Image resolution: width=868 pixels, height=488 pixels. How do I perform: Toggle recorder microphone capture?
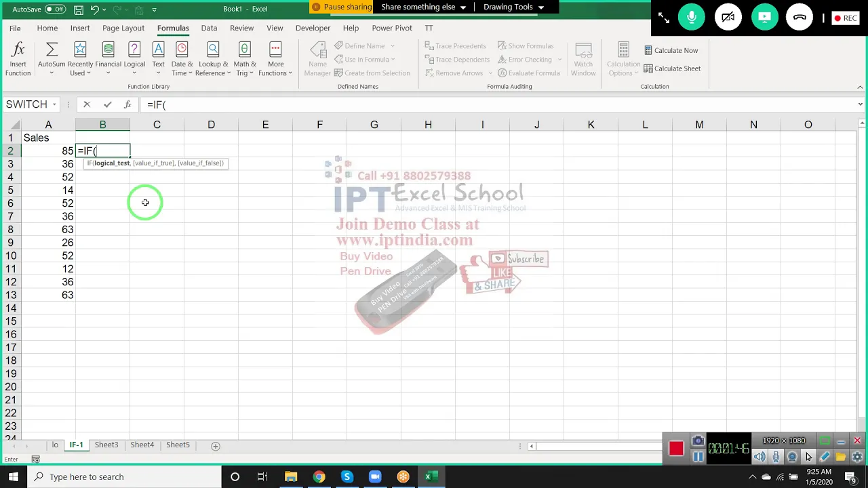[776, 457]
